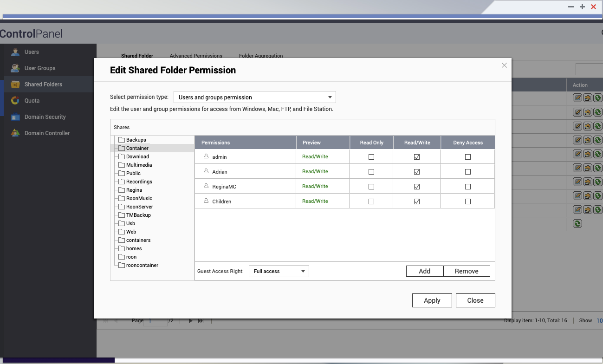Click the Domain Controller sidebar icon

(15, 133)
